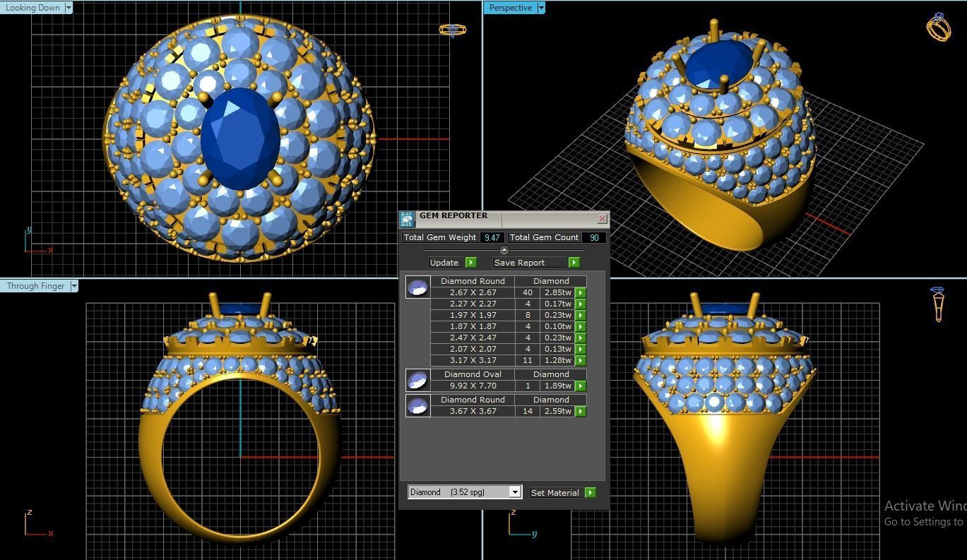Image resolution: width=967 pixels, height=560 pixels.
Task: Click green arrow next to Update
Action: click(471, 263)
